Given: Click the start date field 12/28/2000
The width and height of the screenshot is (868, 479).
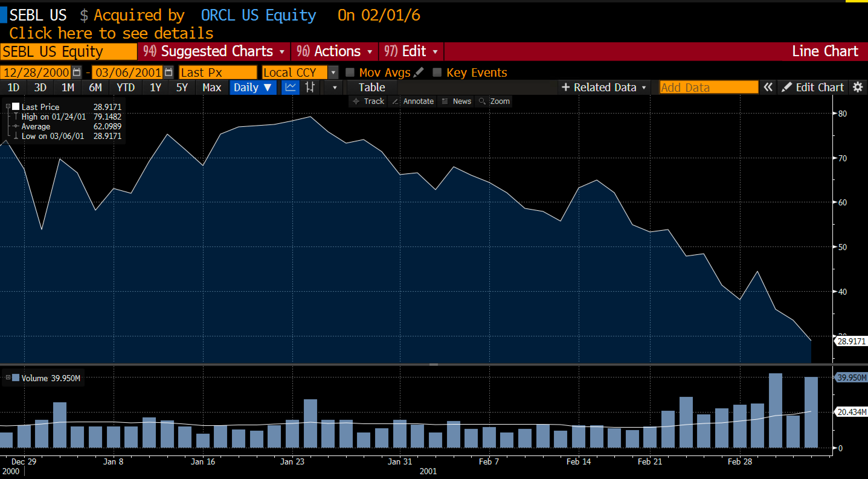Looking at the screenshot, I should pyautogui.click(x=36, y=72).
